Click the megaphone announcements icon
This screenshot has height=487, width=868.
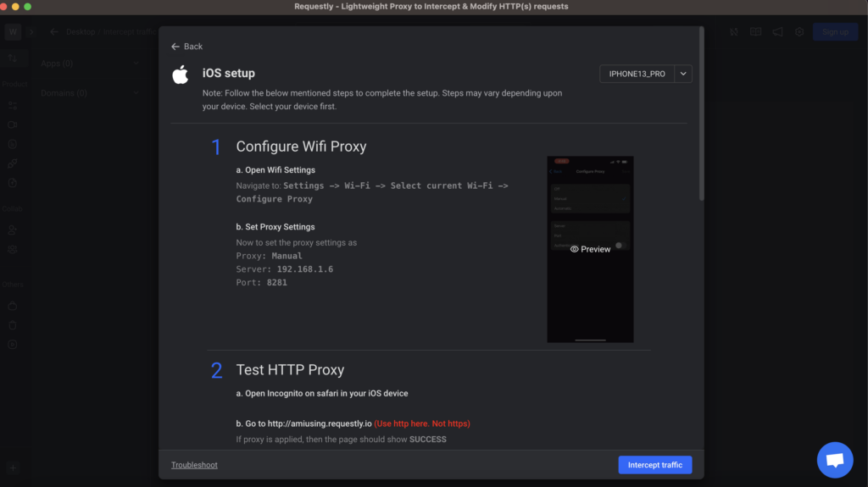777,32
